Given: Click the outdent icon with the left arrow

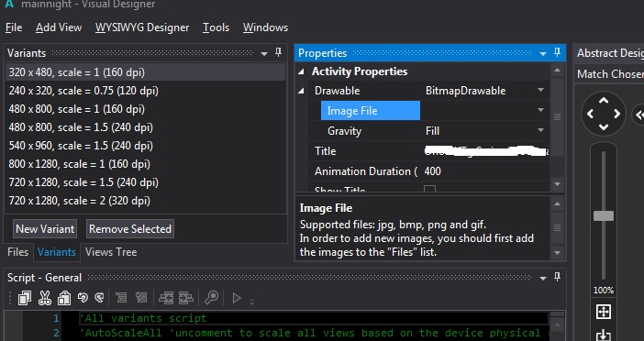Looking at the screenshot, I should 166,298.
